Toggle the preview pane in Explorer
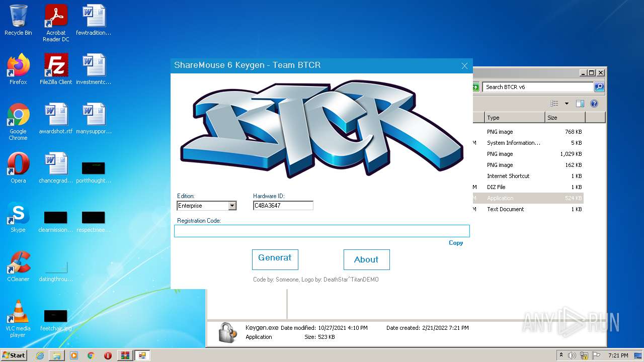 (x=580, y=104)
